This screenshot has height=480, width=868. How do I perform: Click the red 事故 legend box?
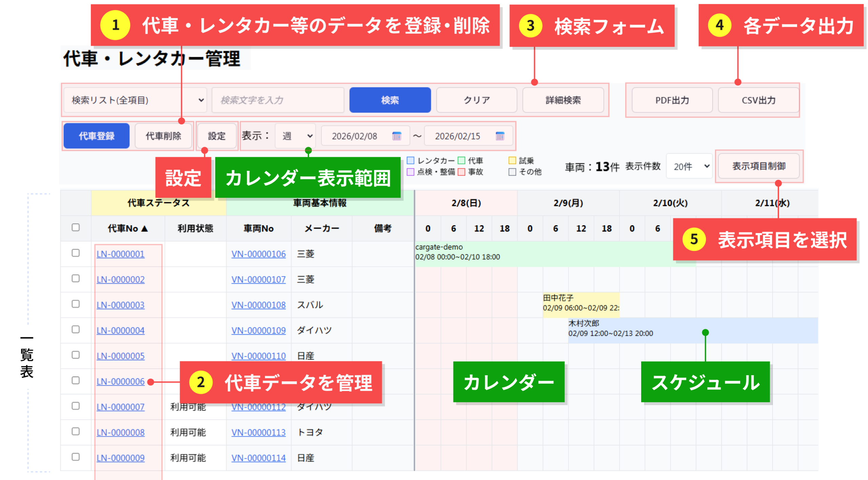tap(461, 172)
